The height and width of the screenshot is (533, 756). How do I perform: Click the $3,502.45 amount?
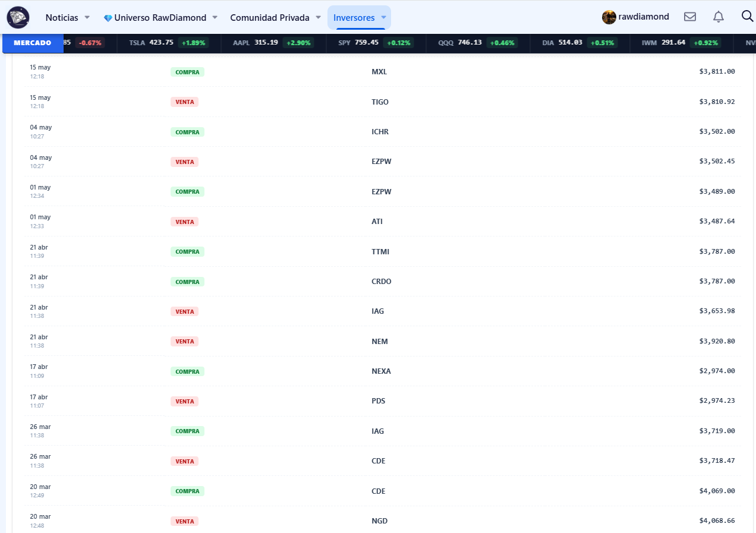pyautogui.click(x=717, y=161)
